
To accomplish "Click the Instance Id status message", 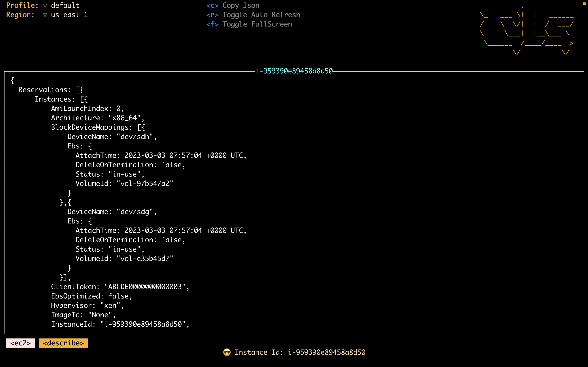I will (x=300, y=352).
